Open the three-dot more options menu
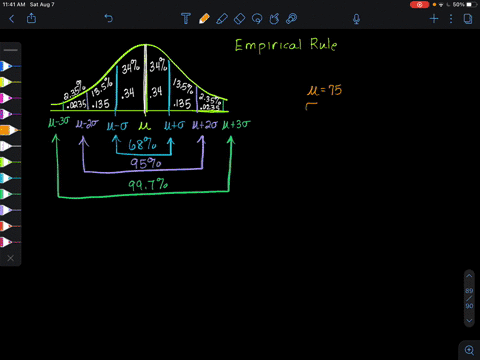 click(451, 19)
